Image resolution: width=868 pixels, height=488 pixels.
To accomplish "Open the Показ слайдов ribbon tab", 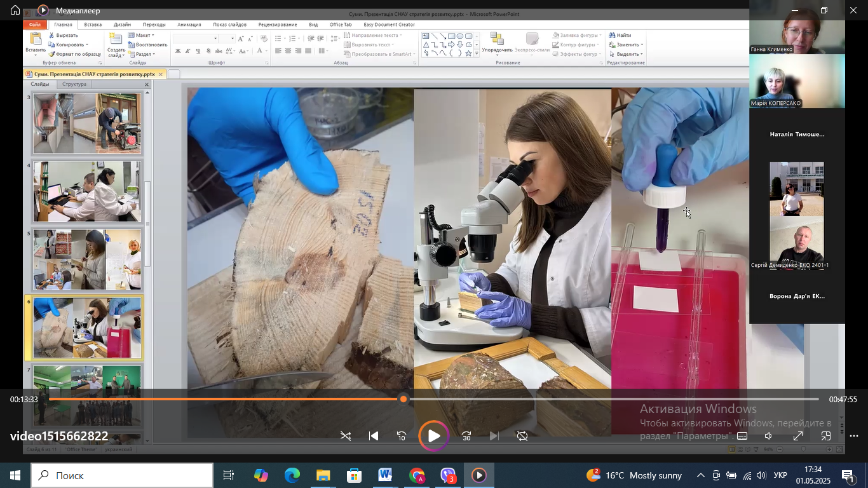I will click(x=229, y=25).
